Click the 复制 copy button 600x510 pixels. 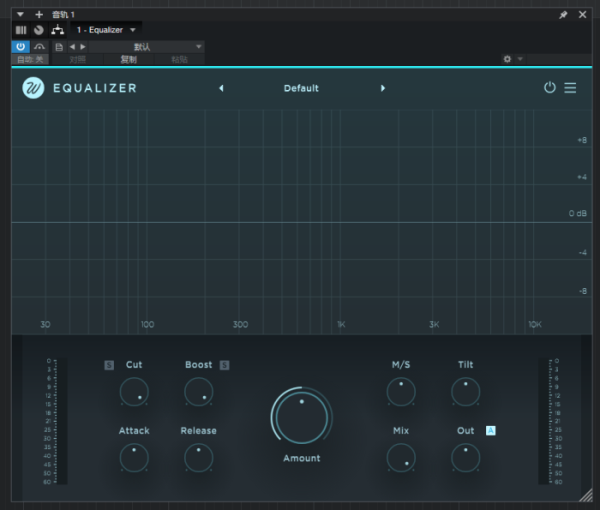tap(129, 59)
